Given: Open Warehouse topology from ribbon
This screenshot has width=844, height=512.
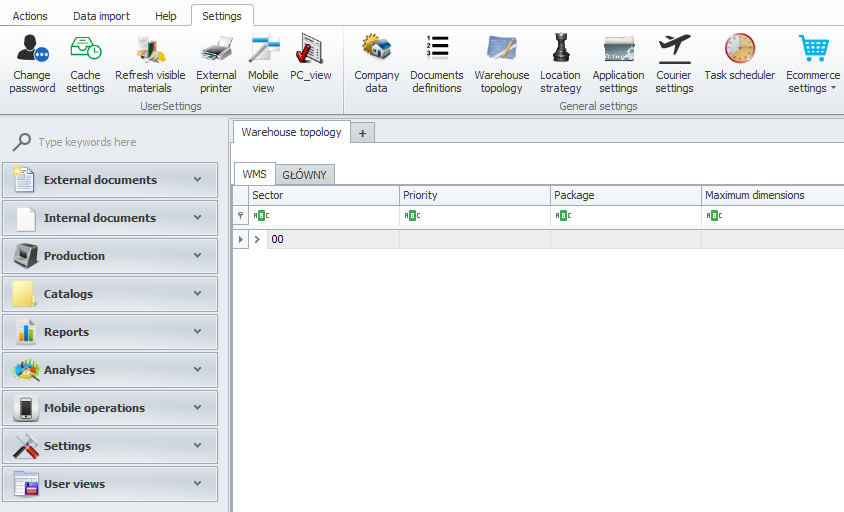Looking at the screenshot, I should [502, 63].
